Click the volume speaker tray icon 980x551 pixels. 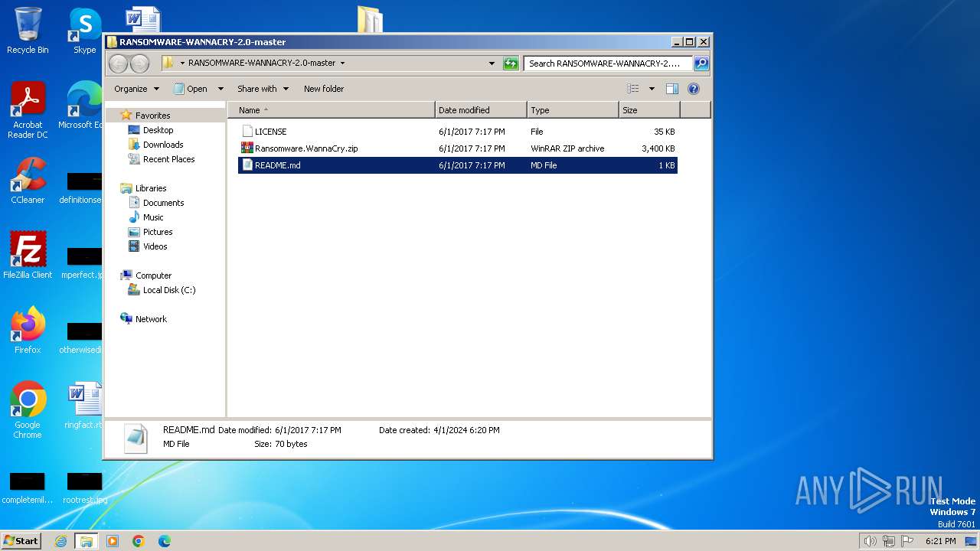tap(870, 541)
